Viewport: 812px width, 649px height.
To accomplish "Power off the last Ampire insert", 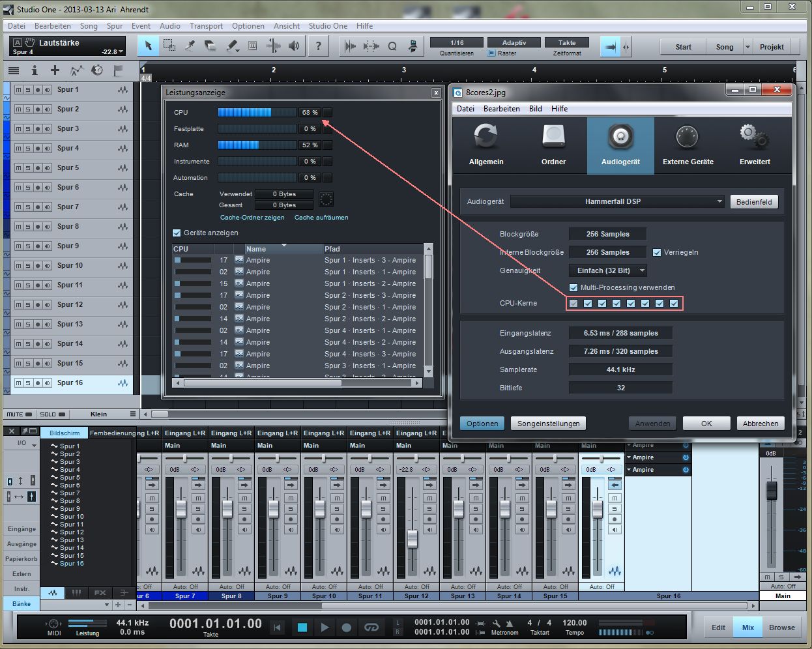I will point(686,469).
